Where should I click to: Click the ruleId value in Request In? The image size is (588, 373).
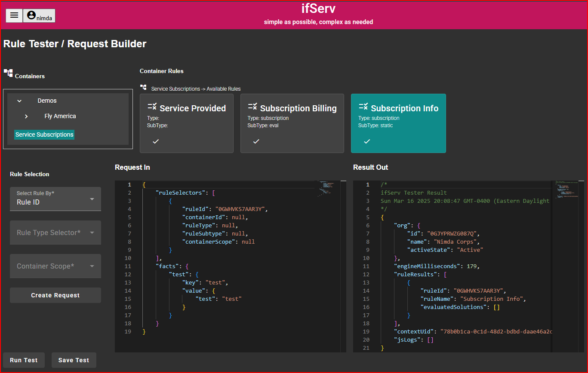240,209
